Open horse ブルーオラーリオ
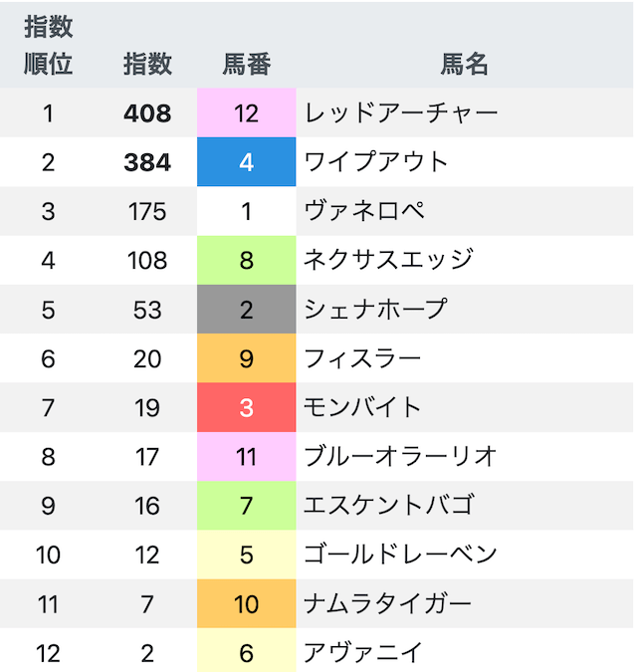This screenshot has width=637, height=672. click(400, 456)
